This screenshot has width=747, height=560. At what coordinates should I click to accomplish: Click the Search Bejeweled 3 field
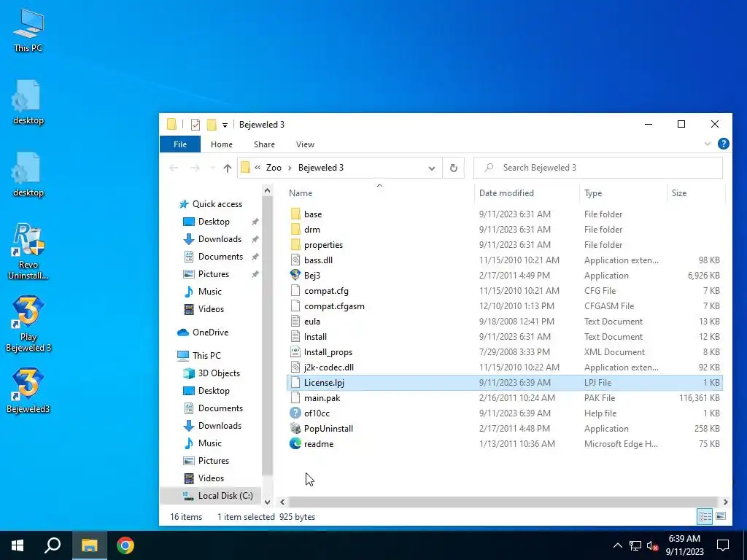[598, 168]
